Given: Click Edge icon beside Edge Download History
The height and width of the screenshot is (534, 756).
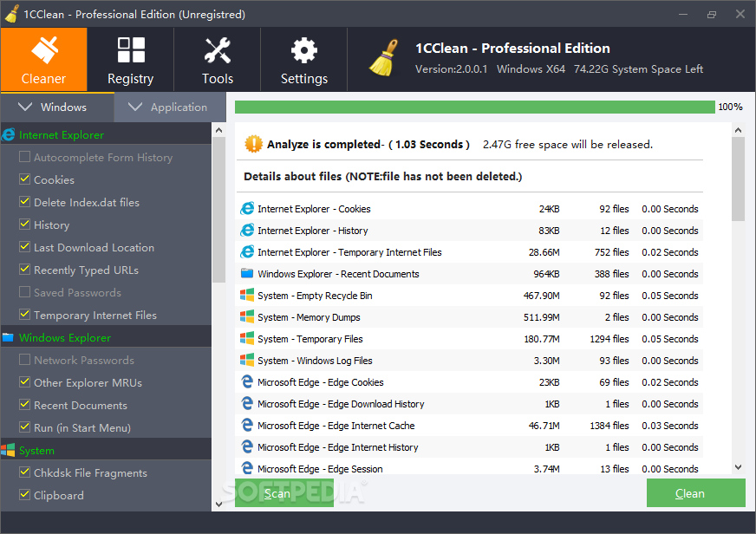Looking at the screenshot, I should point(247,403).
